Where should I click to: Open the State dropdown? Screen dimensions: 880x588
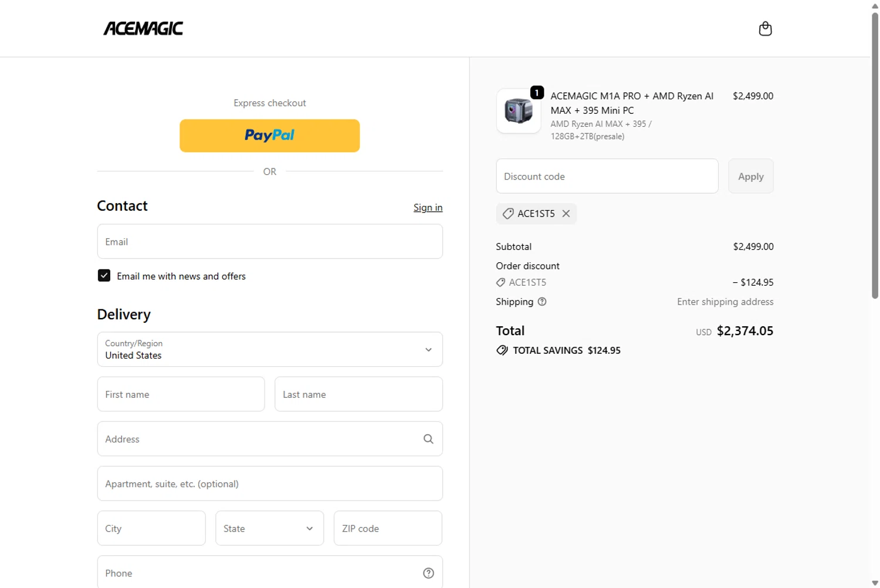point(269,528)
